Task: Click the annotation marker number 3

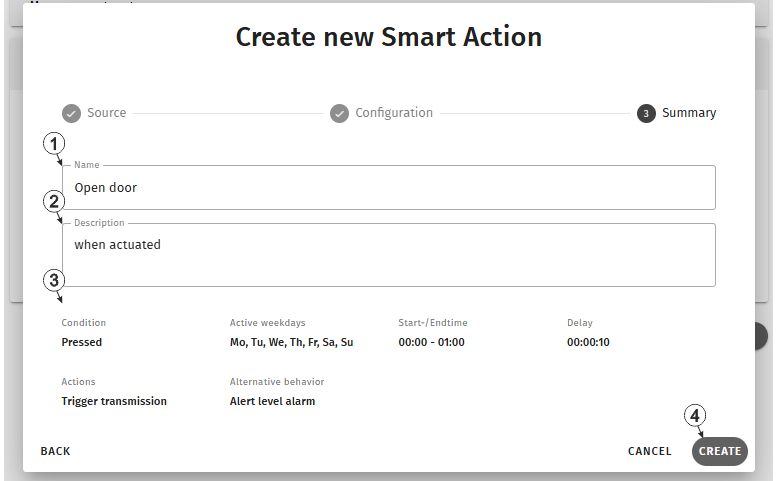Action: tap(54, 280)
